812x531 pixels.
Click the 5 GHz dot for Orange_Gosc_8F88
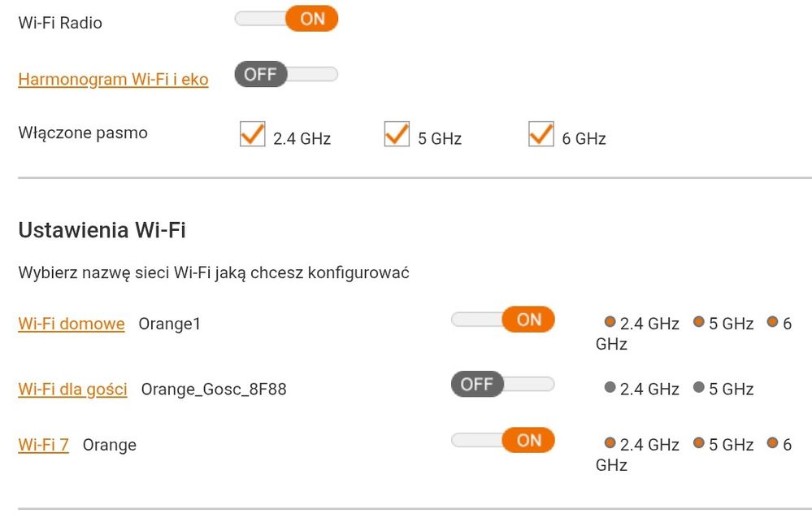click(697, 388)
